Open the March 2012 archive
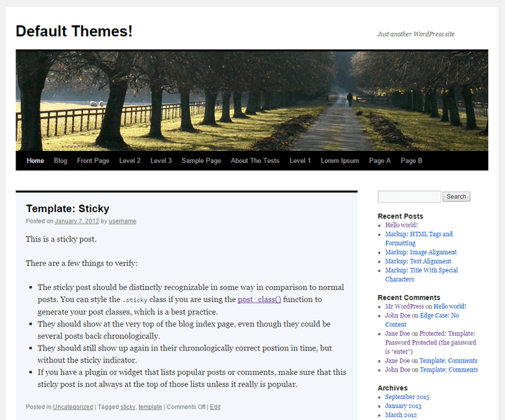 pyautogui.click(x=401, y=415)
